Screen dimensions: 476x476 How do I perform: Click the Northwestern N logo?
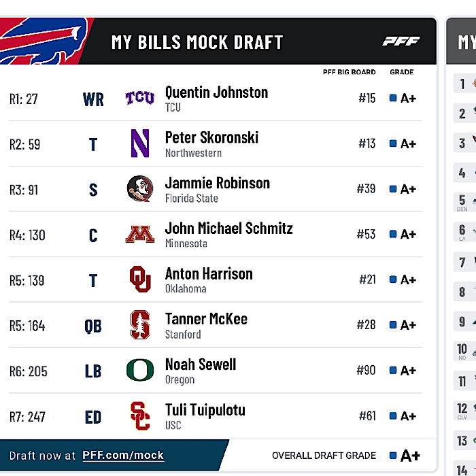coord(140,143)
